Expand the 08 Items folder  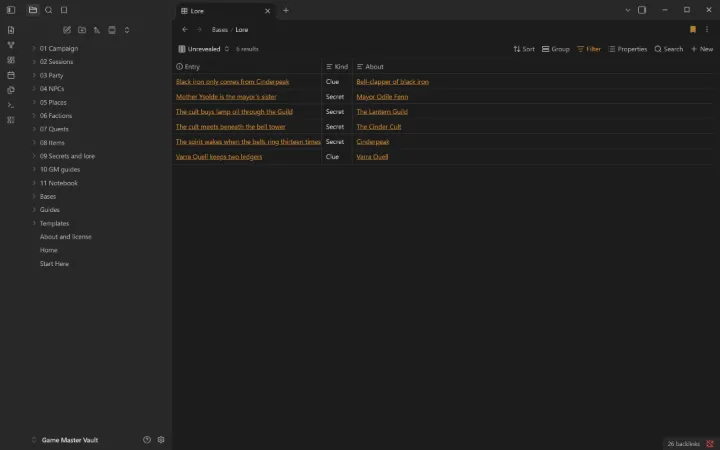click(52, 143)
